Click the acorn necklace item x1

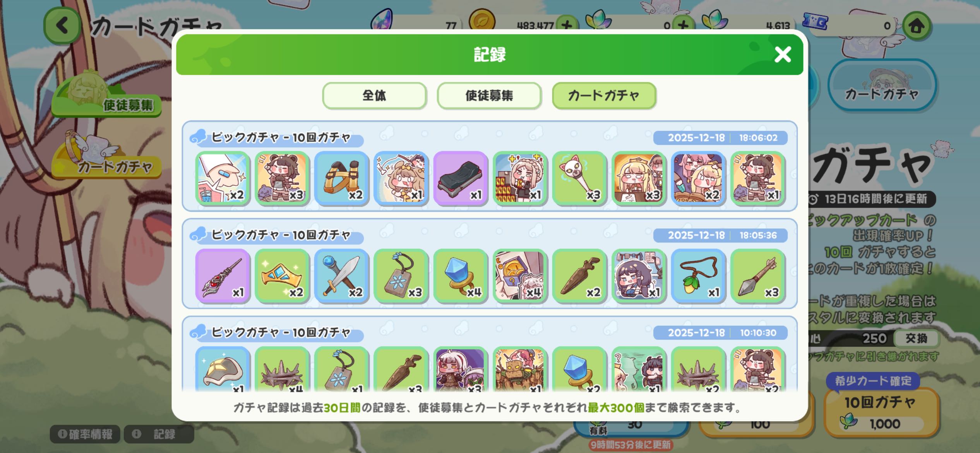pos(698,276)
